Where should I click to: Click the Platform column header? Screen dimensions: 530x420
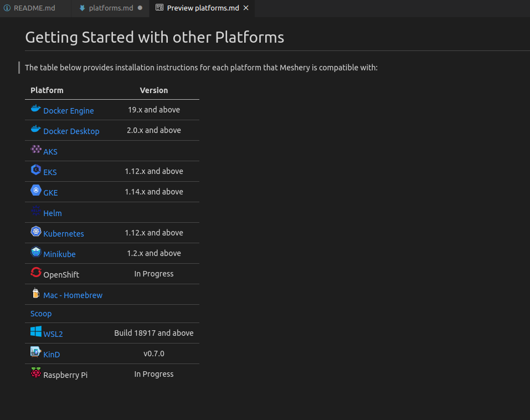click(x=47, y=90)
